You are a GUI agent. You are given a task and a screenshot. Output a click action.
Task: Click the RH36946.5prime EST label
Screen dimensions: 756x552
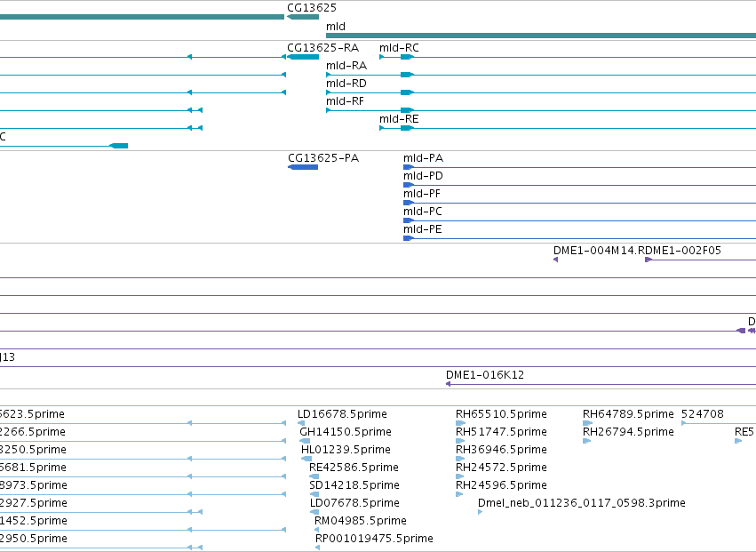tap(501, 450)
